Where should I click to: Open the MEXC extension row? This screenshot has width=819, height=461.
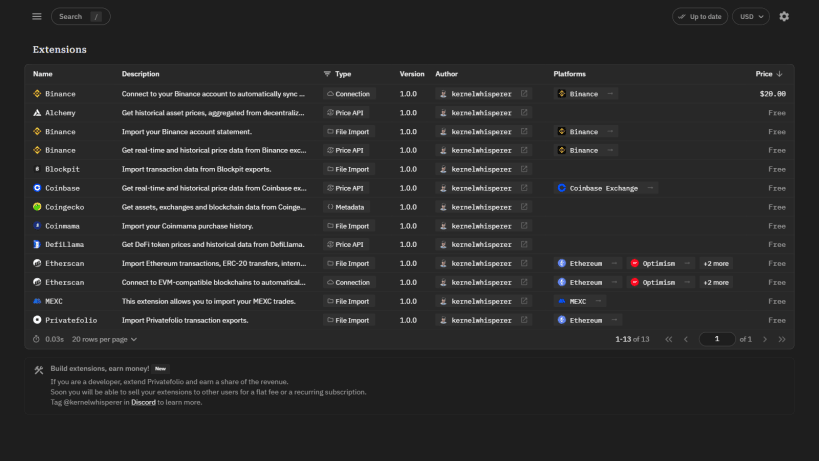click(410, 301)
